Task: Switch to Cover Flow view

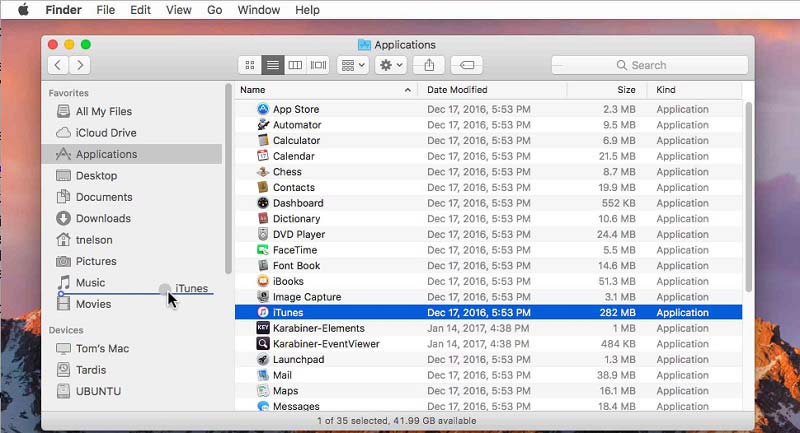Action: 318,65
